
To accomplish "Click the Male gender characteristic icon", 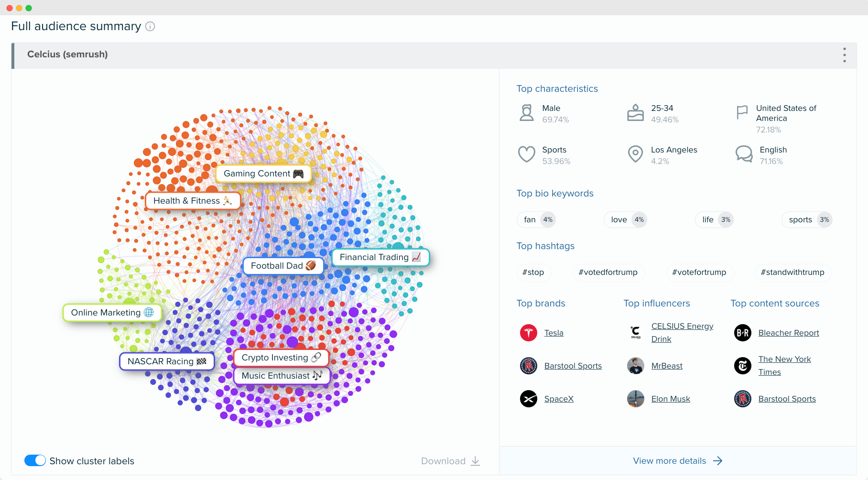I will (x=527, y=112).
